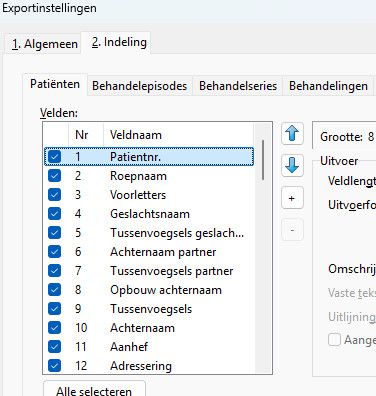
Task: Click the Veldnaam column header
Action: click(178, 135)
